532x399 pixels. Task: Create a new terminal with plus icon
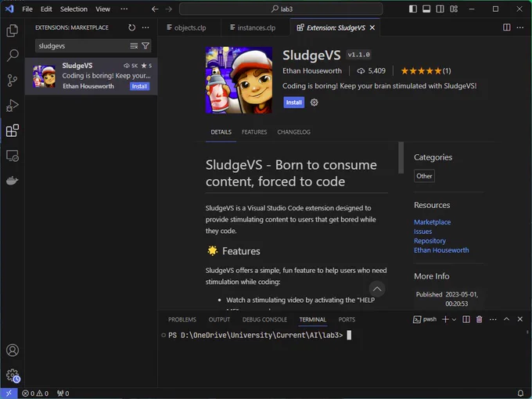tap(445, 319)
